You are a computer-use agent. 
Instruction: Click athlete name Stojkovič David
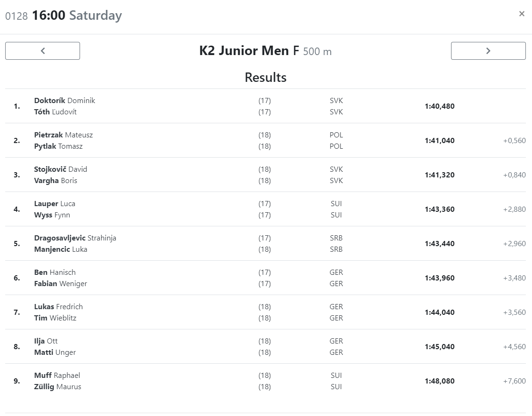[61, 169]
